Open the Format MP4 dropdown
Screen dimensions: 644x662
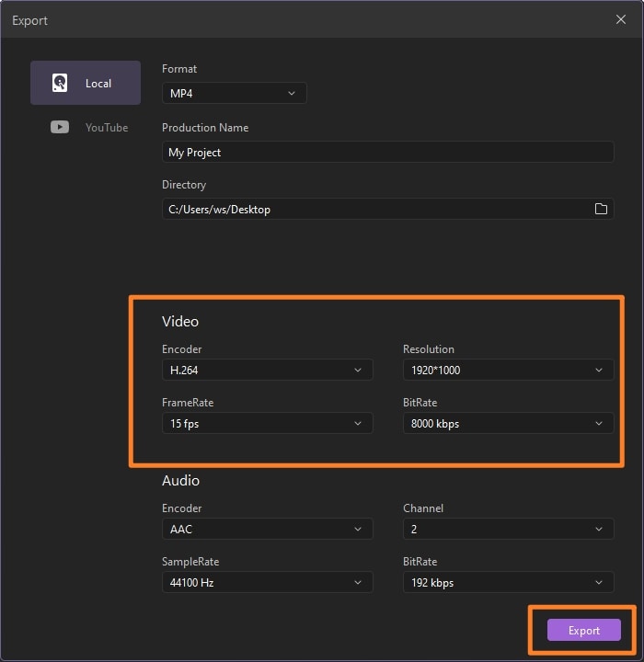point(234,93)
